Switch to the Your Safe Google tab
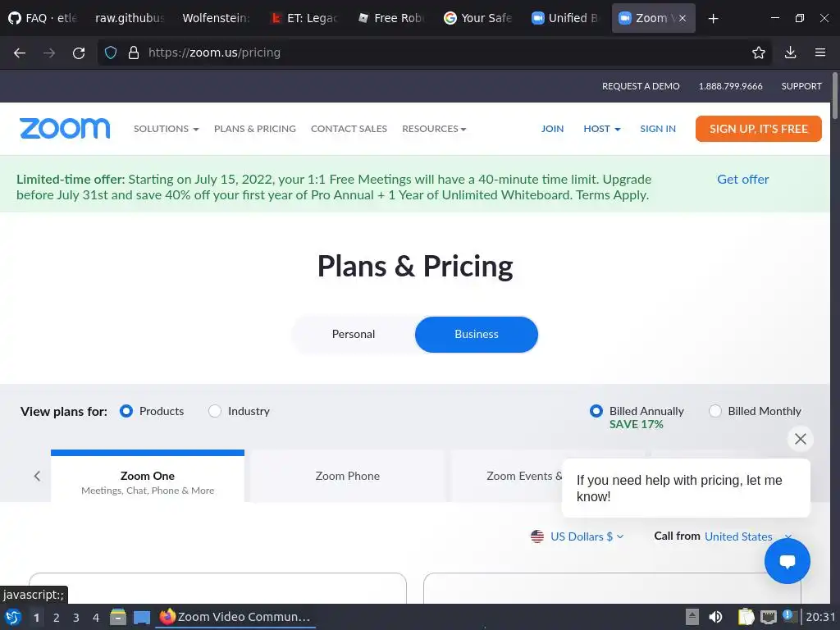This screenshot has height=630, width=840. coord(478,18)
